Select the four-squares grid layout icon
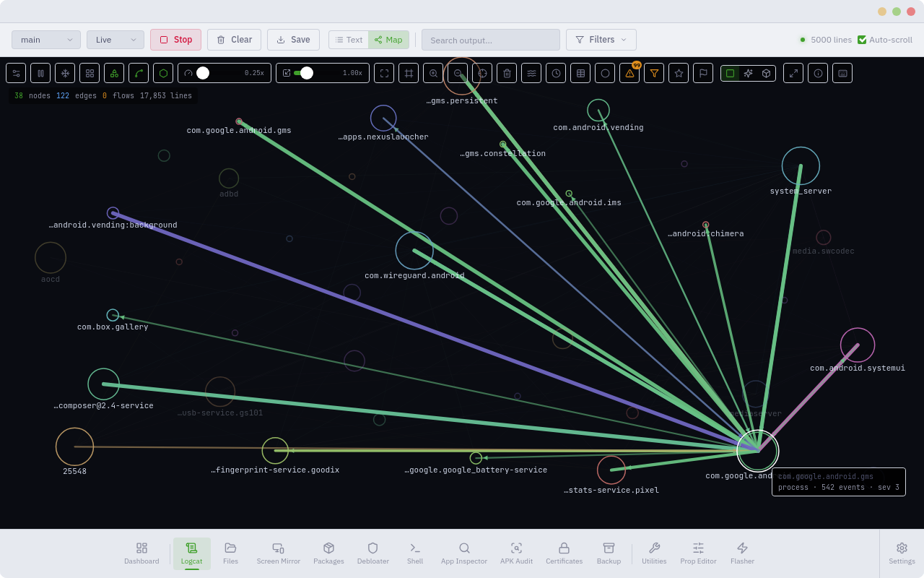This screenshot has width=924, height=578. (x=90, y=73)
